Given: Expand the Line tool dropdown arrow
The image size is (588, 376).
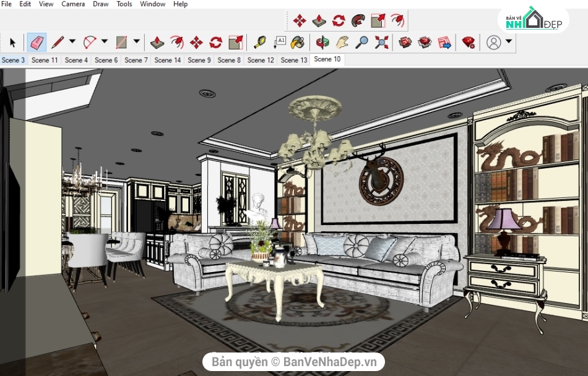Looking at the screenshot, I should 72,41.
